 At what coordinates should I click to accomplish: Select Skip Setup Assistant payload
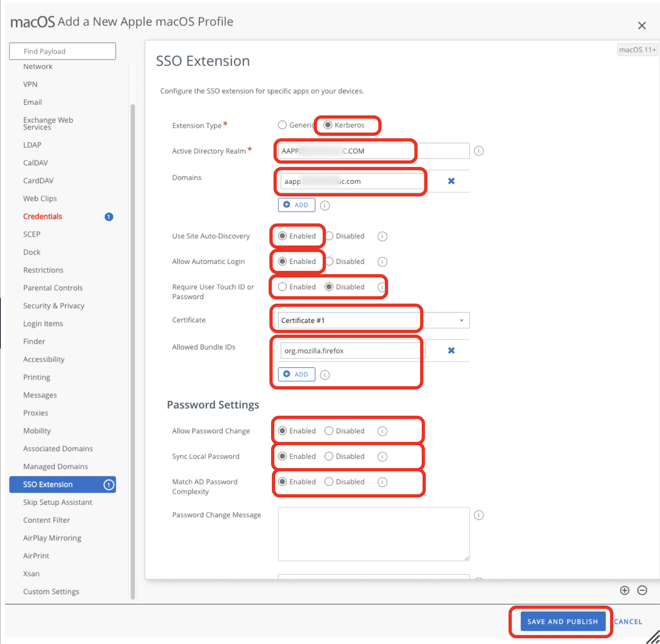click(x=58, y=502)
